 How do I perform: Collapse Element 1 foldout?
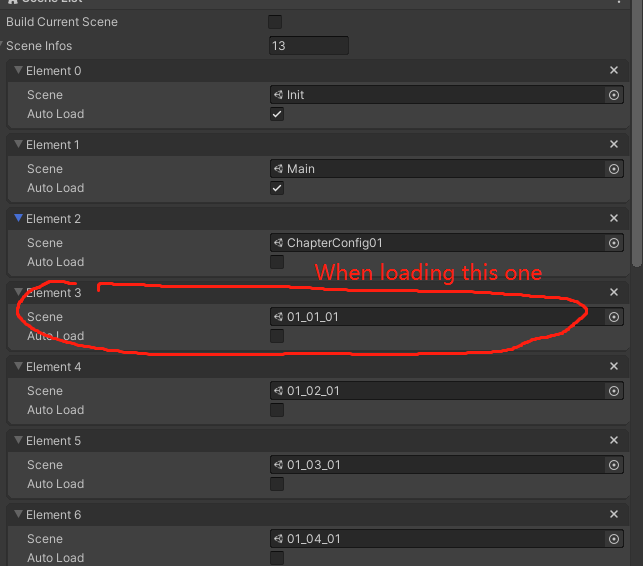point(18,144)
